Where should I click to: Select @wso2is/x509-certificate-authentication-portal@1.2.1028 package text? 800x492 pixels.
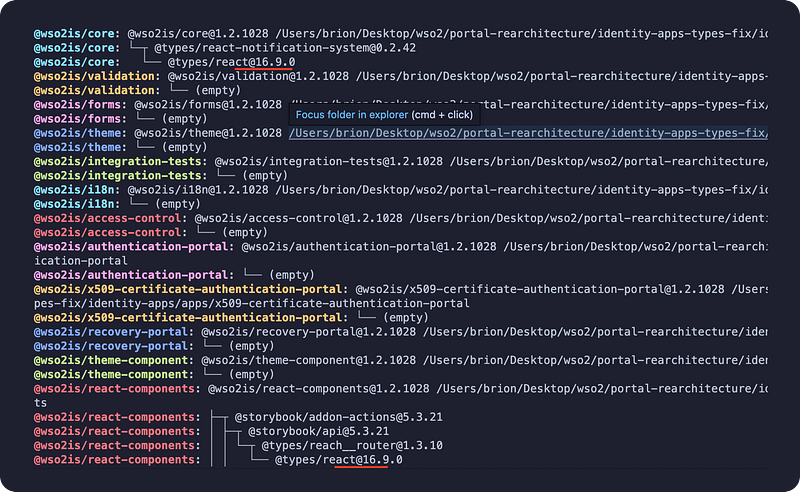point(540,289)
